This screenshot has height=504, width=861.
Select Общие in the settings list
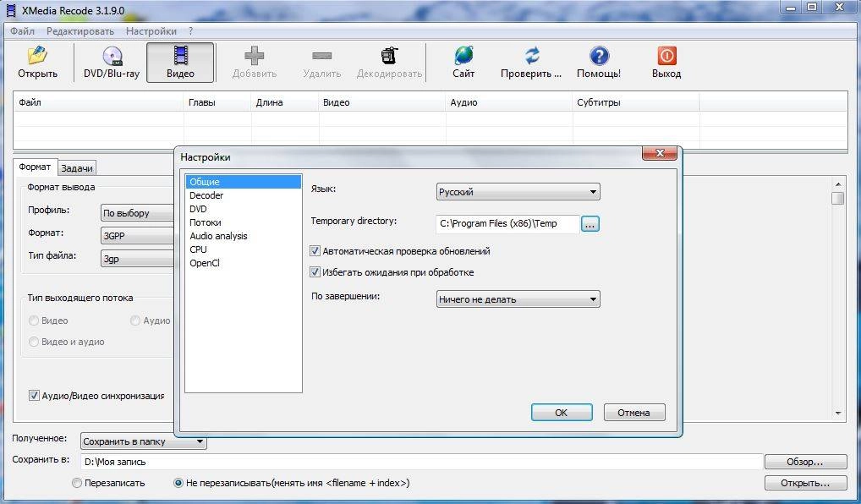244,182
